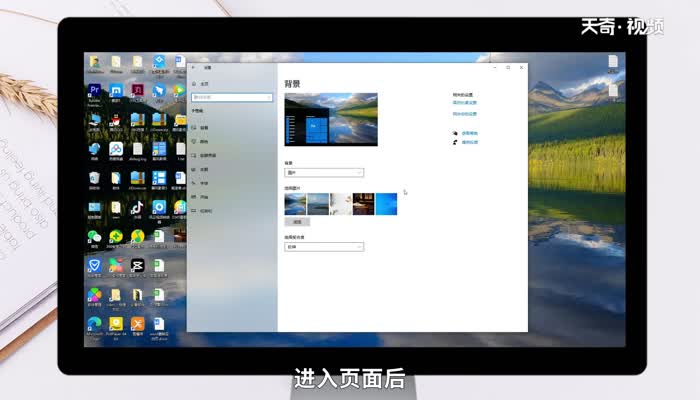Screen dimensions: 700x400
Task: Launch WeChat from the desktop
Action: tap(94, 237)
